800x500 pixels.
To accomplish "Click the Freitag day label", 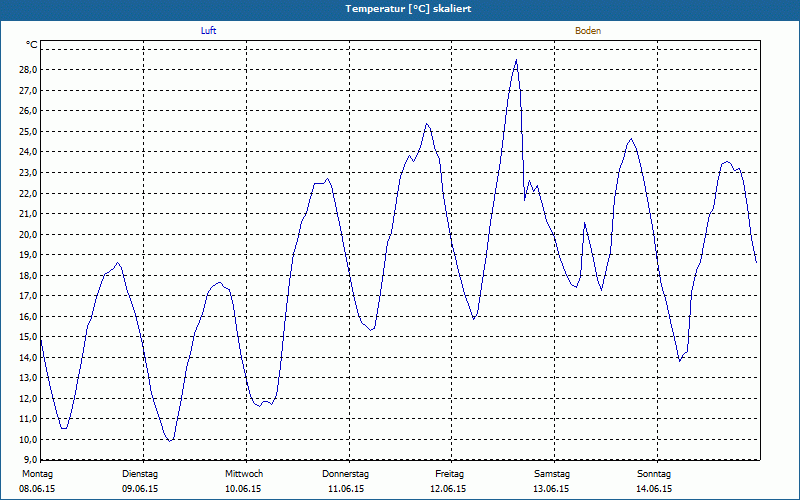I will point(449,473).
